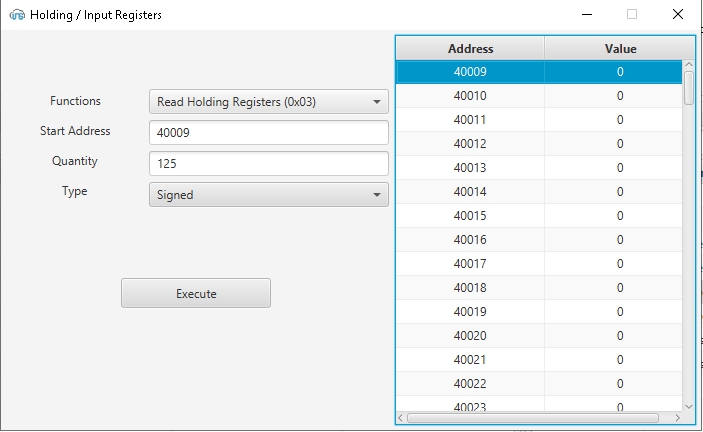Minimize the Holding / Input Registers window
Screen dimensions: 703x432
click(x=585, y=15)
